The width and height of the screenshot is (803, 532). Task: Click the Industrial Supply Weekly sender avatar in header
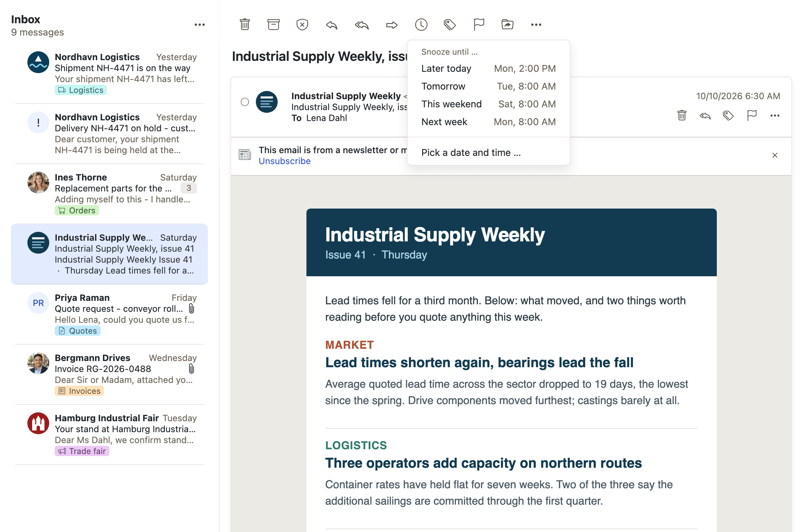pos(267,102)
